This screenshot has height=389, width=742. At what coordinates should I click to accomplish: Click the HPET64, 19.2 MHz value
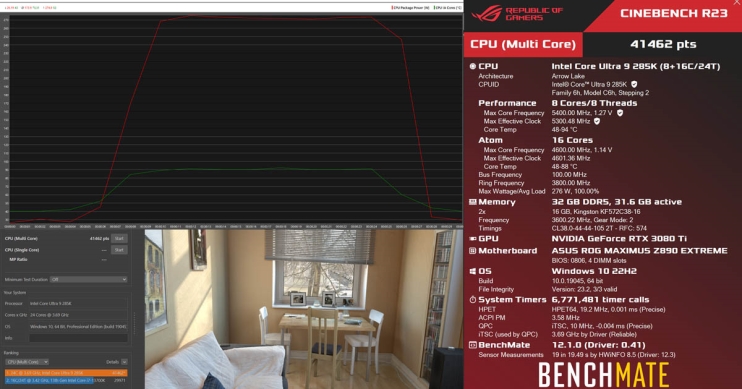pos(608,309)
